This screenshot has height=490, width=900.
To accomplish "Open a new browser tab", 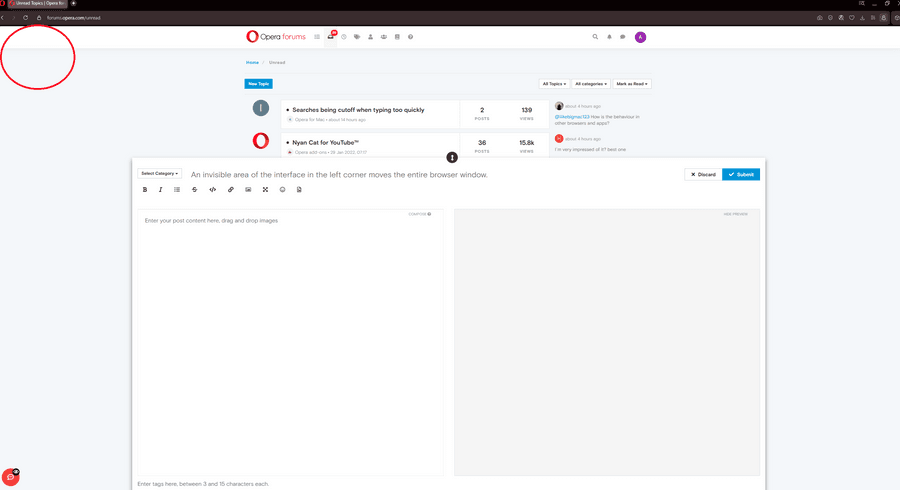I will (73, 3).
